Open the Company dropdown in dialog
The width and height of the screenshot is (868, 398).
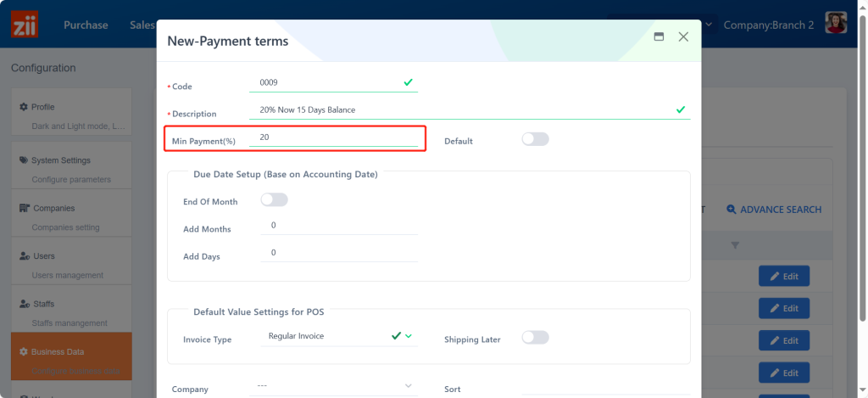click(332, 386)
